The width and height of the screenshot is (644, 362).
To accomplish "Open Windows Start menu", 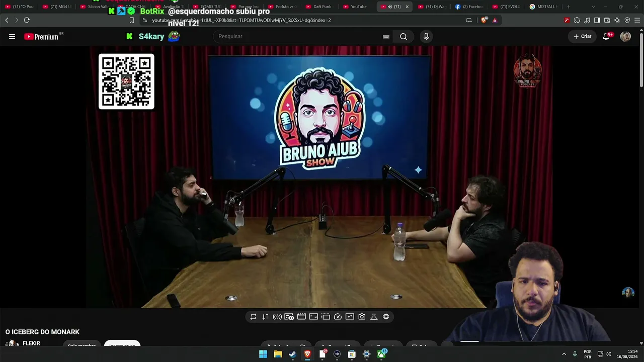I will tap(263, 354).
